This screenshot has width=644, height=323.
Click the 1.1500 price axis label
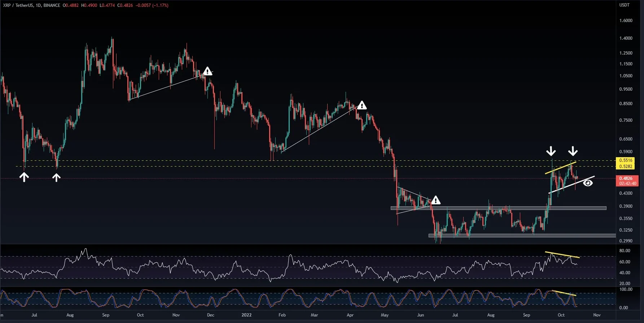tap(626, 64)
